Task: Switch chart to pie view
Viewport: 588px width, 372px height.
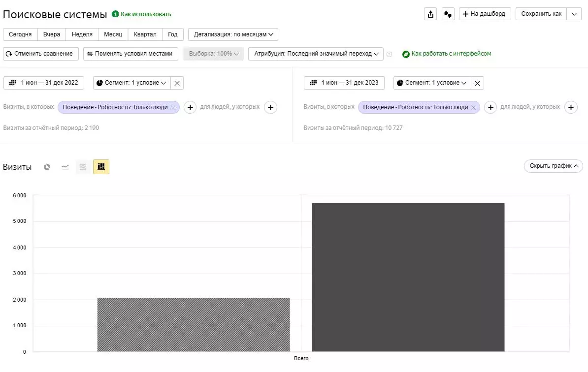Action: (47, 167)
